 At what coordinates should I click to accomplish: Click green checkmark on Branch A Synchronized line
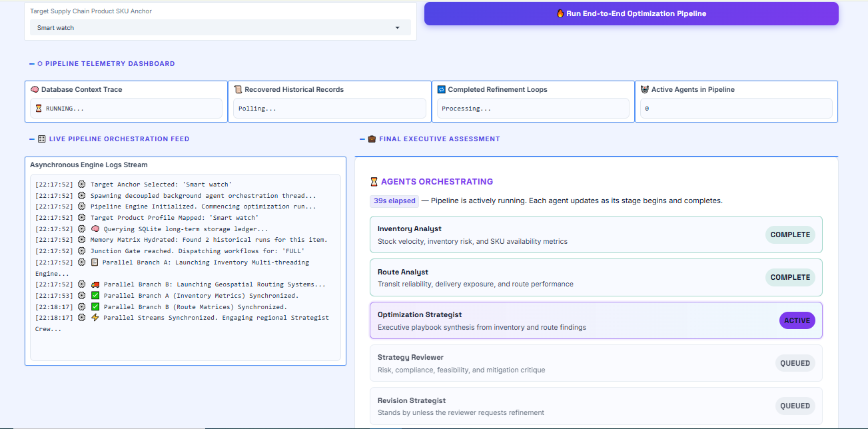[x=95, y=296]
